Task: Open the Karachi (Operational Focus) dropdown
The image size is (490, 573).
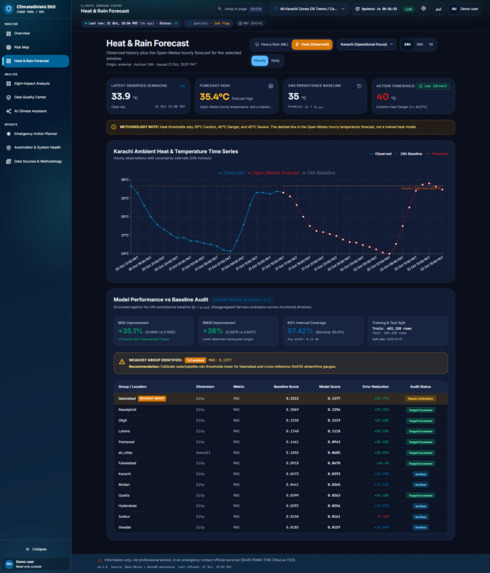Action: pos(366,45)
